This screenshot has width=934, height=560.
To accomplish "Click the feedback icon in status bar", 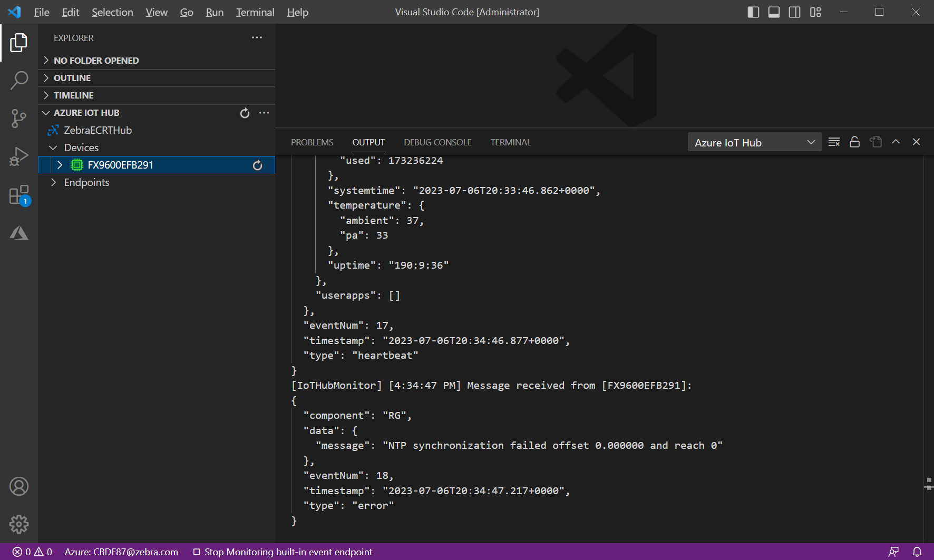I will pyautogui.click(x=893, y=552).
